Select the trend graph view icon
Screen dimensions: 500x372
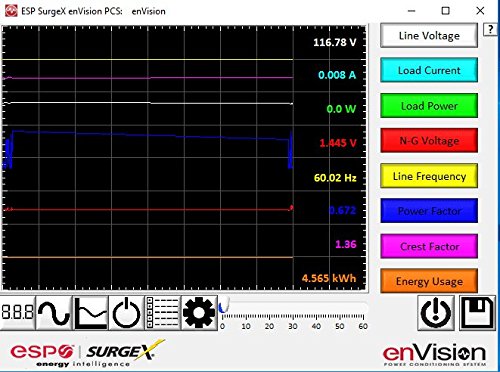coord(90,313)
